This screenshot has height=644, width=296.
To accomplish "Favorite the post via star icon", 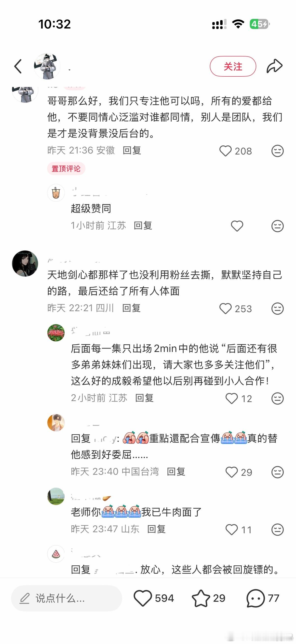I will click(201, 598).
